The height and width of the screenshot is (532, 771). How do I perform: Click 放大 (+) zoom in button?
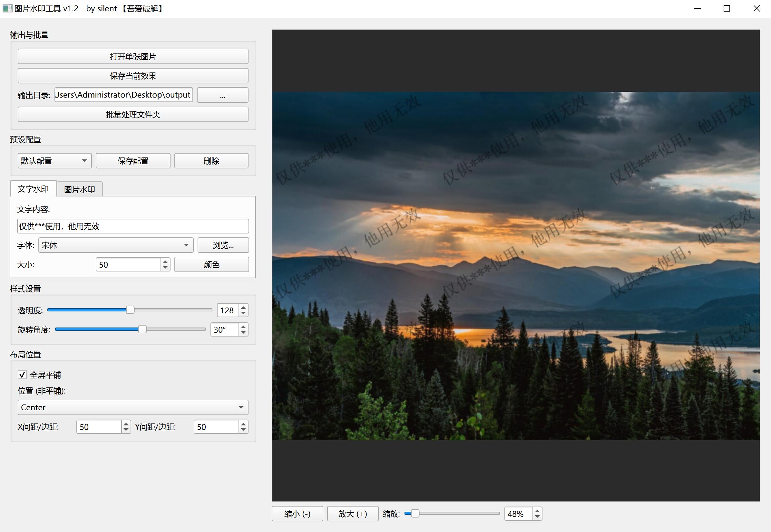tap(353, 514)
